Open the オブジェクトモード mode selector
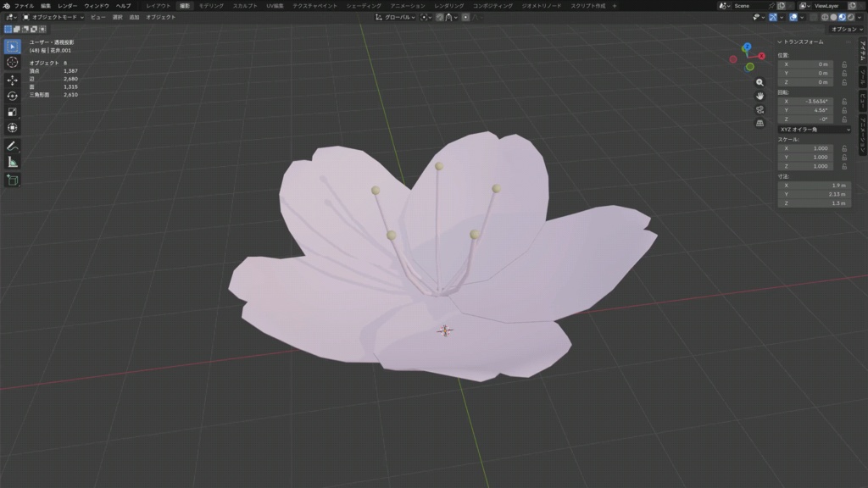 (54, 19)
